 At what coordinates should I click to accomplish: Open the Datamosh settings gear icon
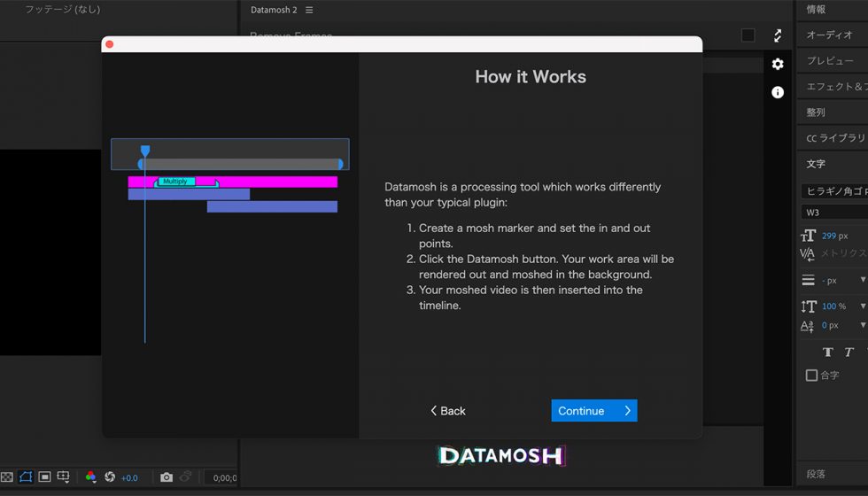click(x=778, y=64)
